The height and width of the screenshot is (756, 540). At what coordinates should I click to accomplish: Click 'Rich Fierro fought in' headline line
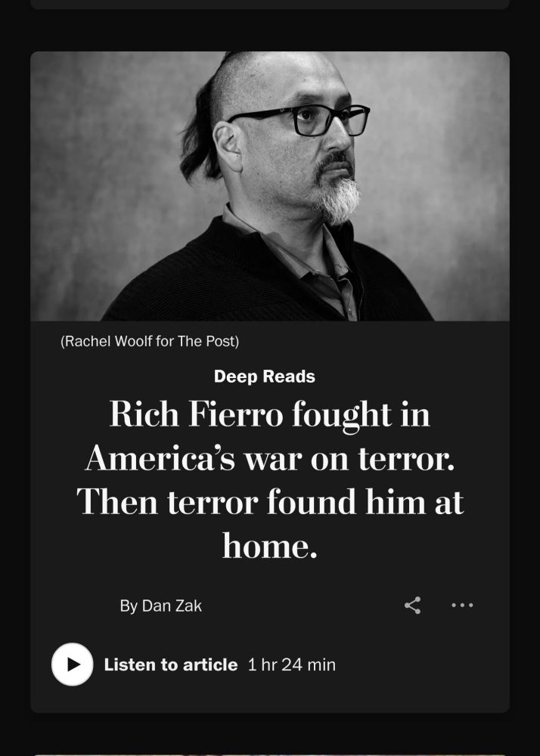pos(269,414)
